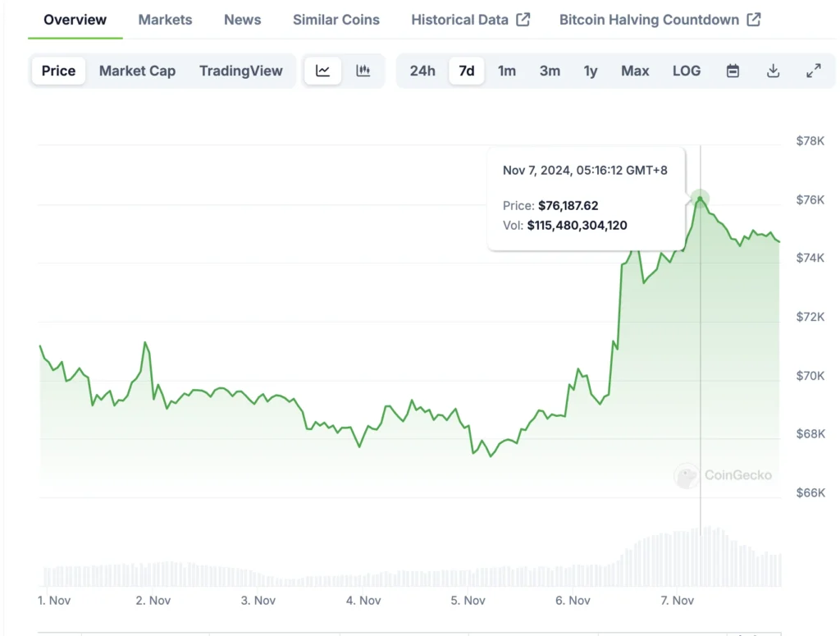The width and height of the screenshot is (840, 636).
Task: Set chart range to Max
Action: [x=635, y=71]
